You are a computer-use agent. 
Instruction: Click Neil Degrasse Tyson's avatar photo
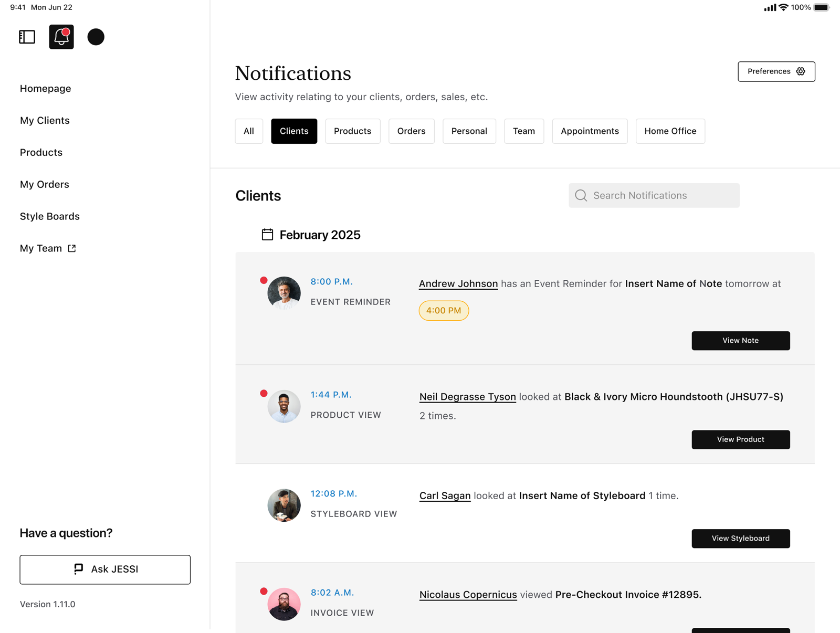284,406
